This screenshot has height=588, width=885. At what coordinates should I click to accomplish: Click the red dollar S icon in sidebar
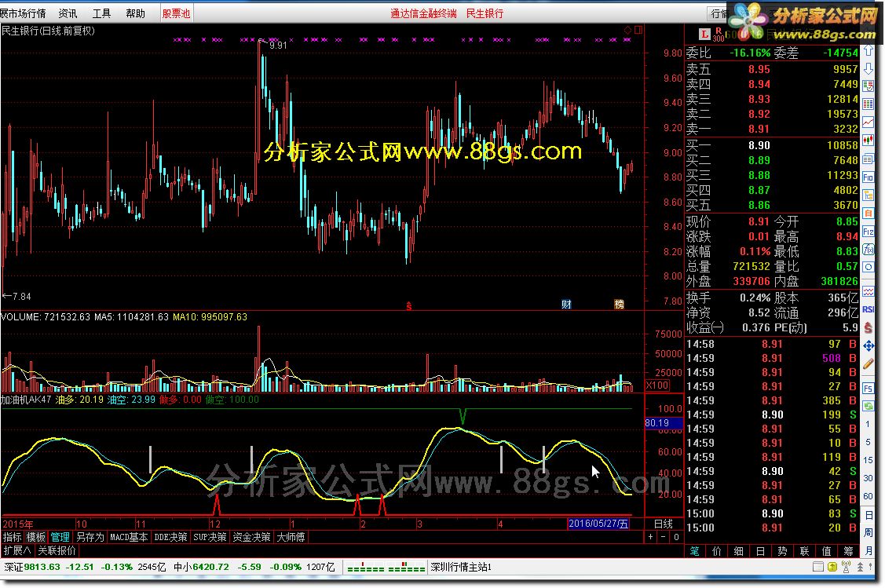pyautogui.click(x=868, y=328)
